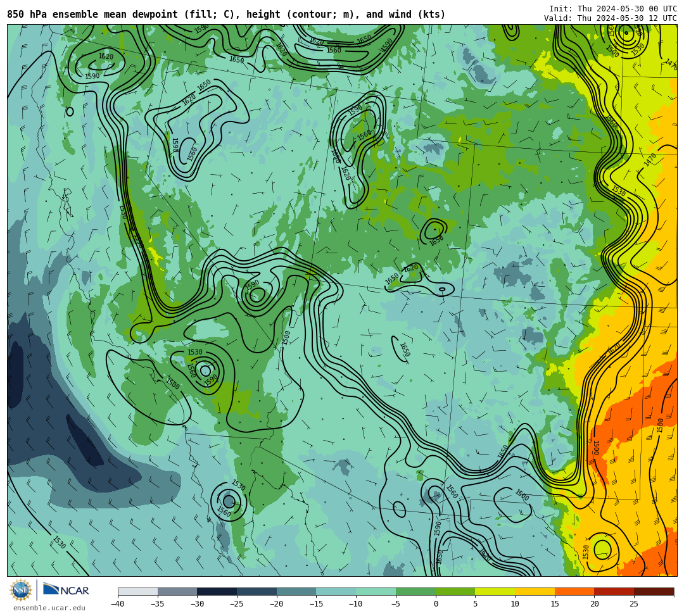Click the -15 colorbar tick label

pos(316,604)
